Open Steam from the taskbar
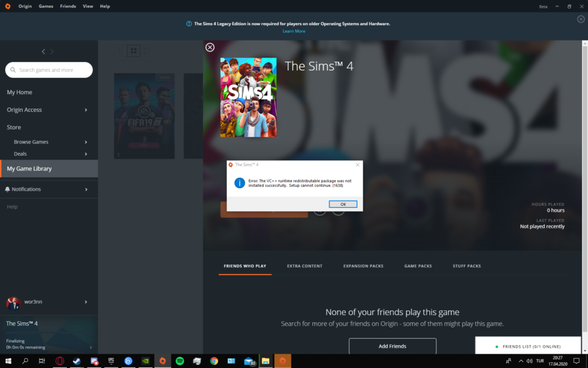 77,361
